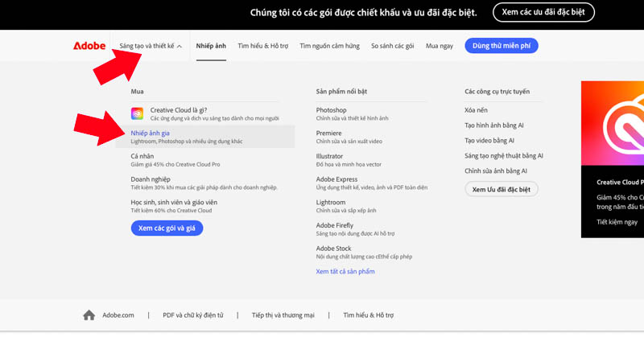Click the Dùng thử miễn phí button

pos(502,46)
